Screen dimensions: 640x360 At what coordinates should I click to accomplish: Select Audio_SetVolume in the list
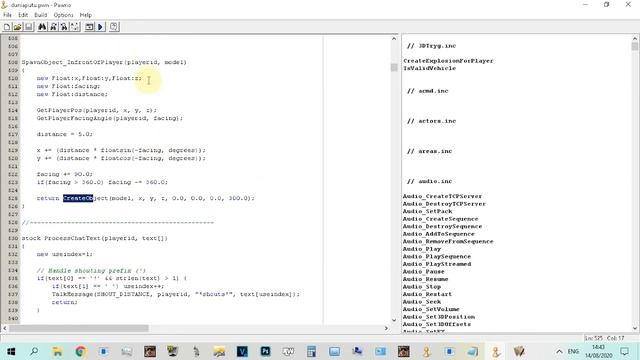click(x=431, y=309)
